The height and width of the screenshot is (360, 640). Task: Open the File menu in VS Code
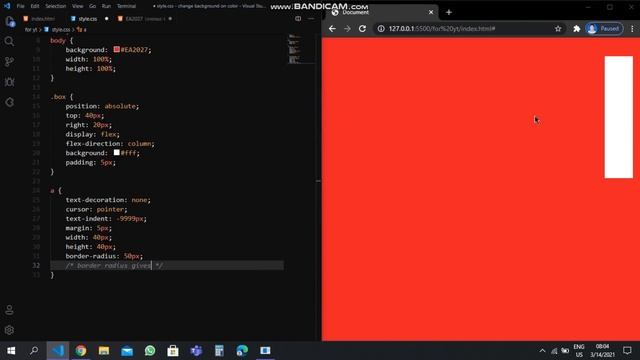pos(20,6)
